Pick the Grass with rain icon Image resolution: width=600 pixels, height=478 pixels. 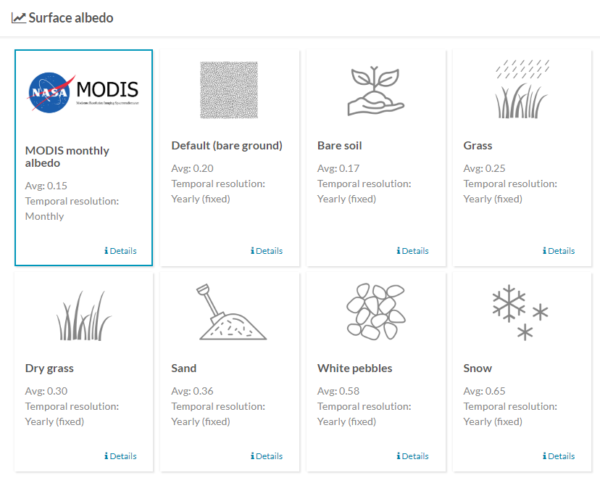click(x=522, y=89)
